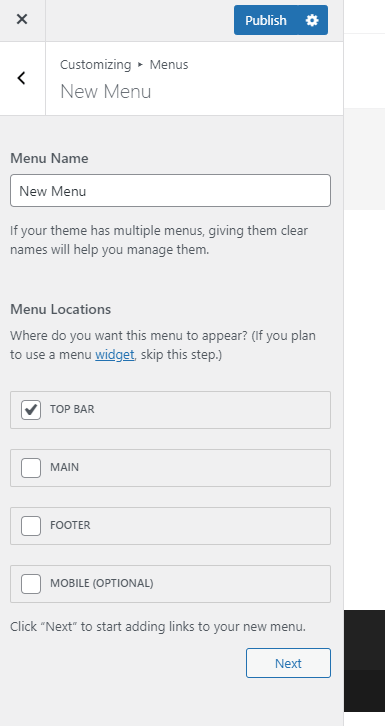This screenshot has width=385, height=726.
Task: Click the Menu Locations heading
Action: [x=61, y=309]
